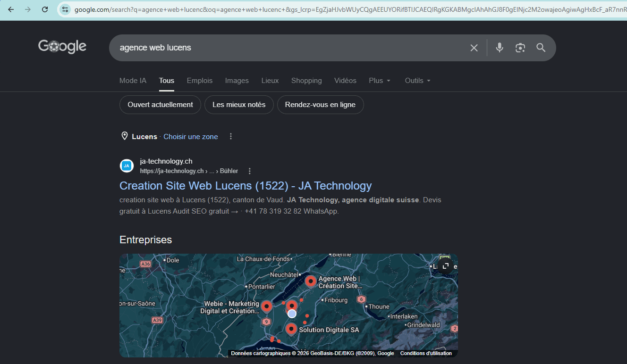Open the Shopping tab
Image resolution: width=627 pixels, height=364 pixels.
coord(306,81)
